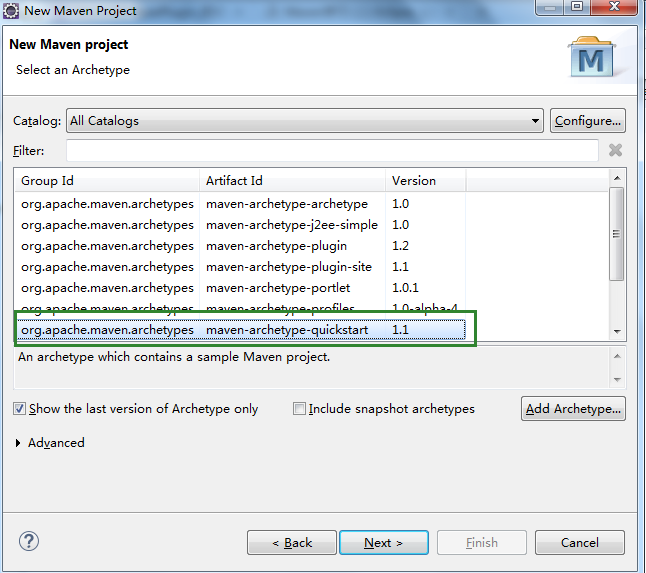Click the description box scroll down arrow
646x573 pixels.
[x=617, y=379]
